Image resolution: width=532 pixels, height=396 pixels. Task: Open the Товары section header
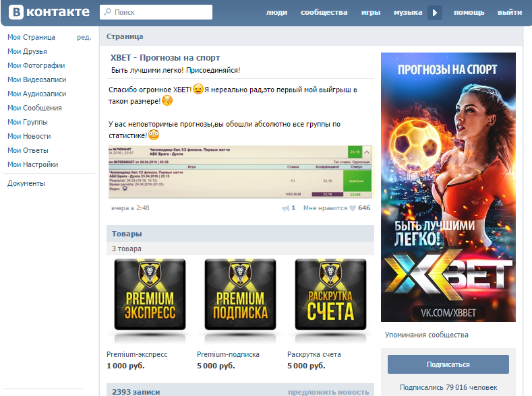coord(240,234)
